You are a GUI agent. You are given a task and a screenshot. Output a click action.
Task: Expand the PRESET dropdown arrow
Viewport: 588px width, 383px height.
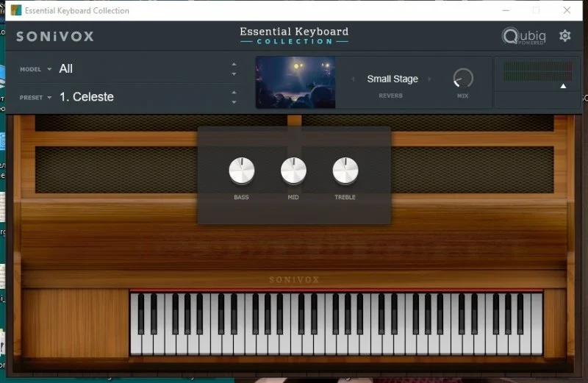[x=49, y=98]
